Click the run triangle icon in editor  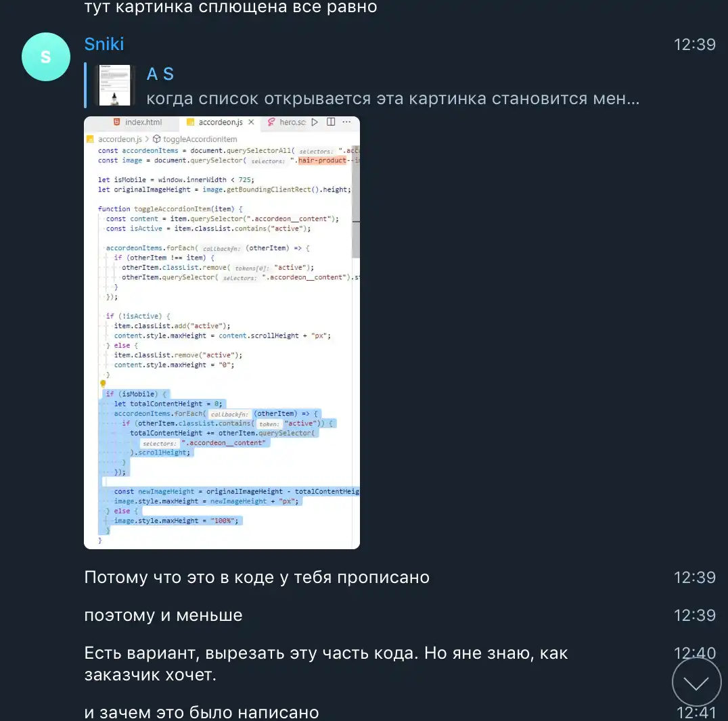(315, 122)
